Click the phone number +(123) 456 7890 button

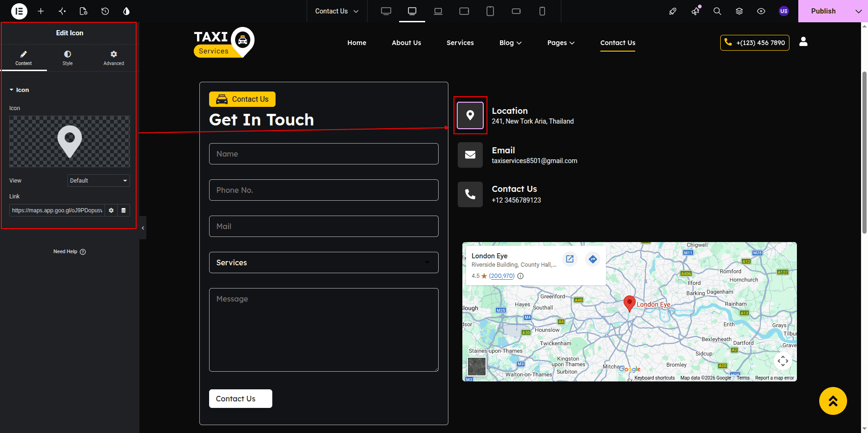755,43
